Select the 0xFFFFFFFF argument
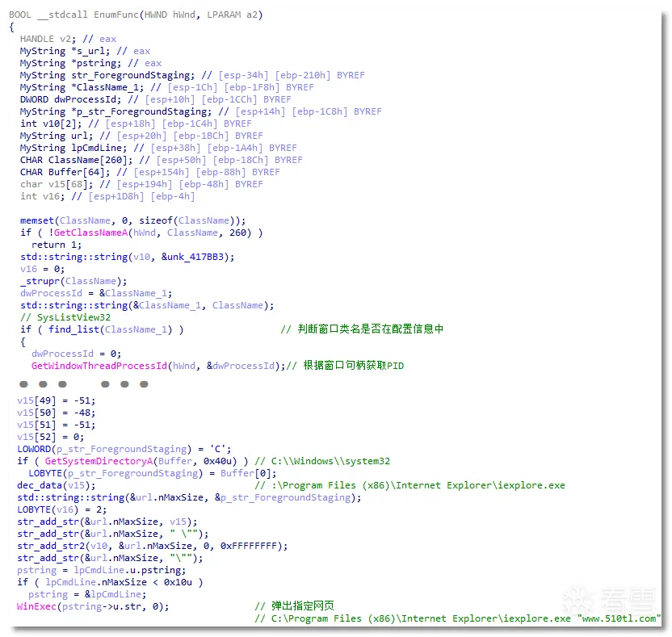Viewport: 672px width, 637px height. point(249,547)
